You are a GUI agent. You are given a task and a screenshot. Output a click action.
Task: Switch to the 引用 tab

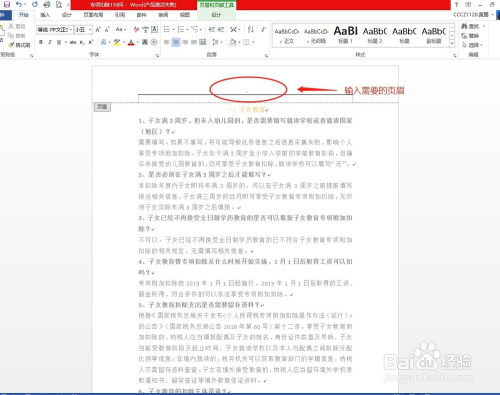pyautogui.click(x=120, y=15)
